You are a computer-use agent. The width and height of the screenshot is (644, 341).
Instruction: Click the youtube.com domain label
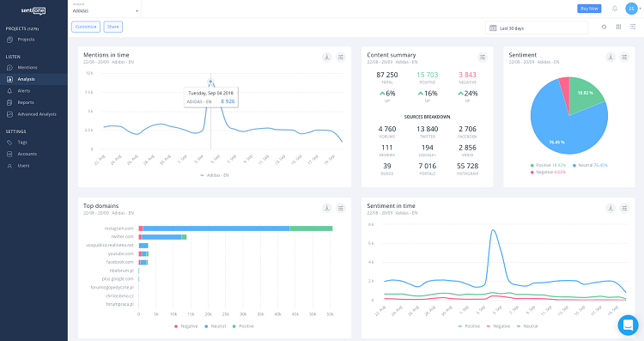pos(121,253)
